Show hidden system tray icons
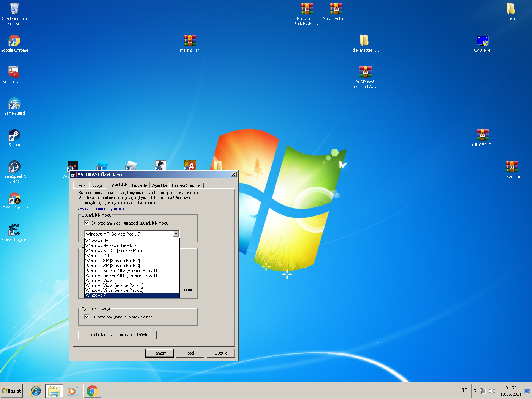This screenshot has height=399, width=532. (x=475, y=391)
